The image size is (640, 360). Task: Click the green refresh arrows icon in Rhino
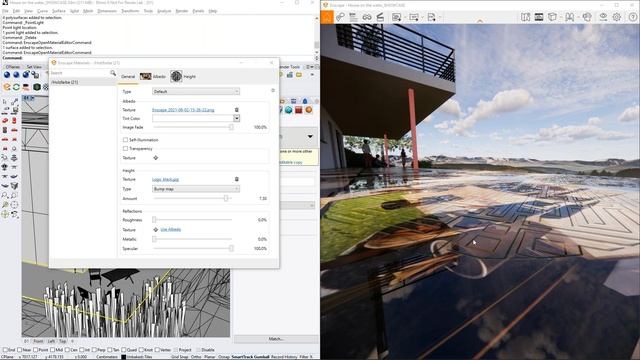(x=16, y=87)
